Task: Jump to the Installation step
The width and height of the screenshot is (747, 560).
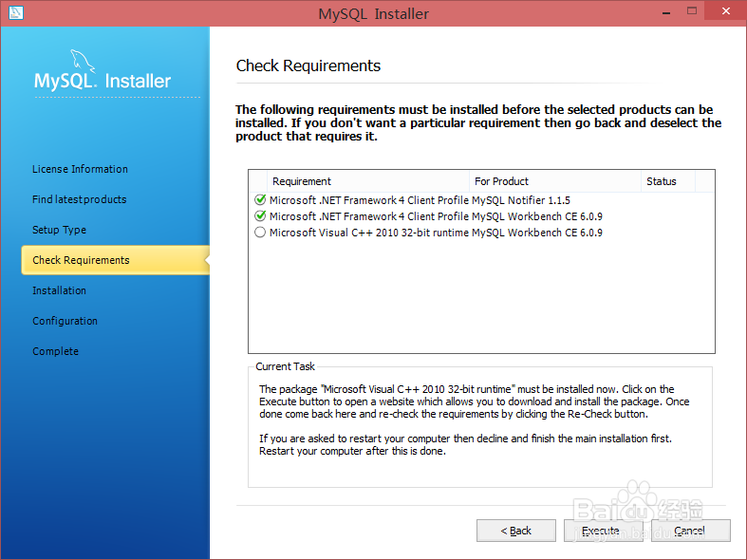Action: [59, 290]
